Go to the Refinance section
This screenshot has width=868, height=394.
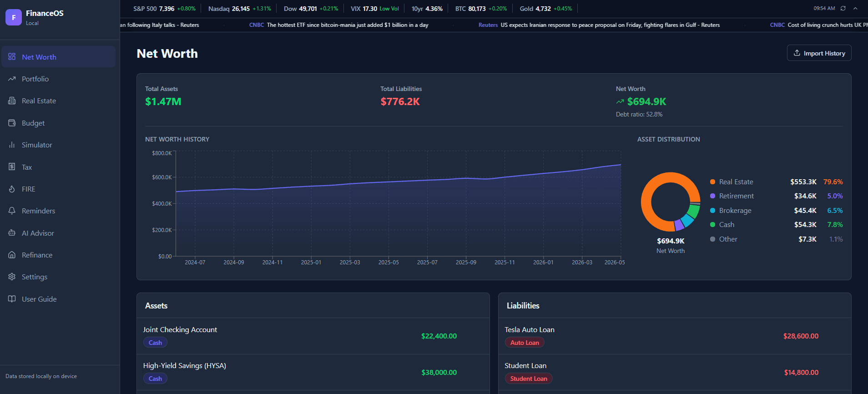[59, 255]
